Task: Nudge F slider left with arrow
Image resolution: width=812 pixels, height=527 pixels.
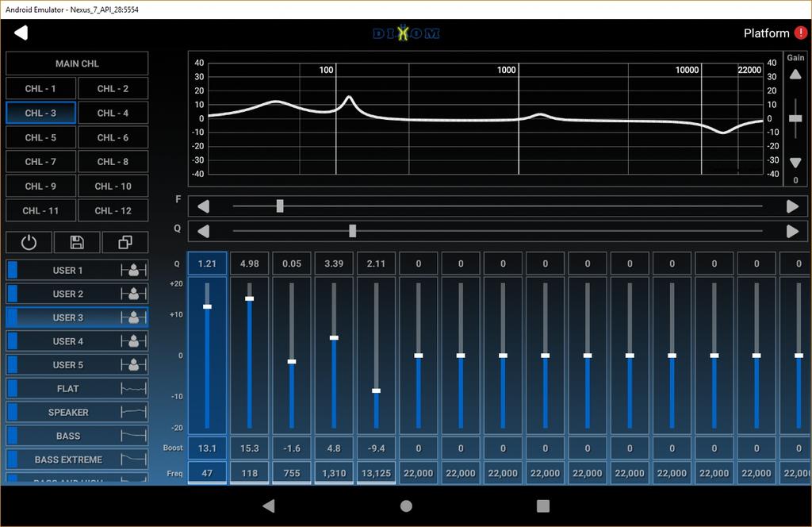Action: [x=204, y=206]
